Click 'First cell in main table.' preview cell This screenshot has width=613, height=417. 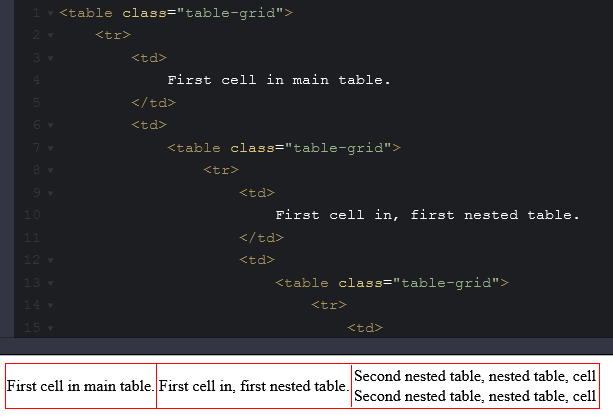coord(81,386)
